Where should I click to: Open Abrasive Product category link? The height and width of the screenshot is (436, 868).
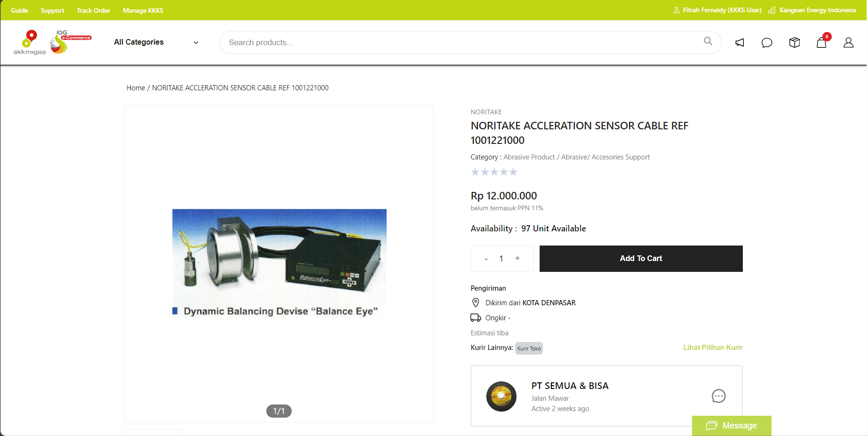click(x=529, y=157)
